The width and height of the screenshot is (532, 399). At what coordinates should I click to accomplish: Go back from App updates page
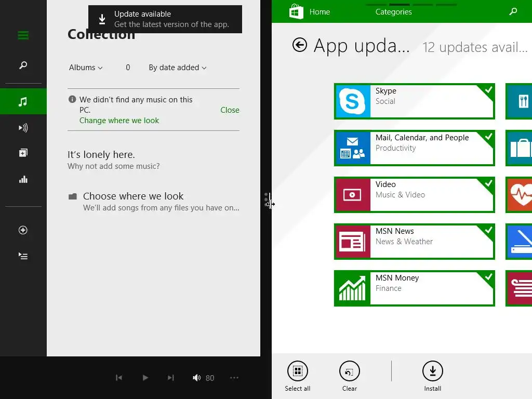[x=300, y=45]
